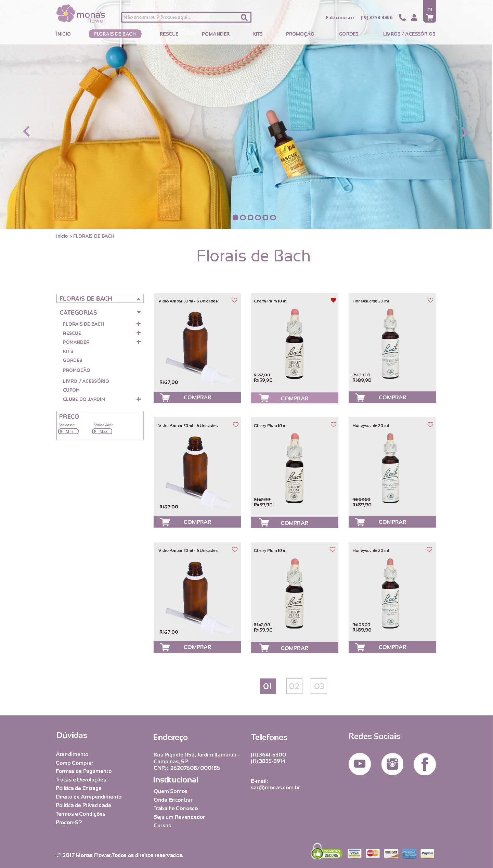Unfavorite first Cherry Plum 10 ml heart
This screenshot has width=493, height=868.
pyautogui.click(x=333, y=300)
